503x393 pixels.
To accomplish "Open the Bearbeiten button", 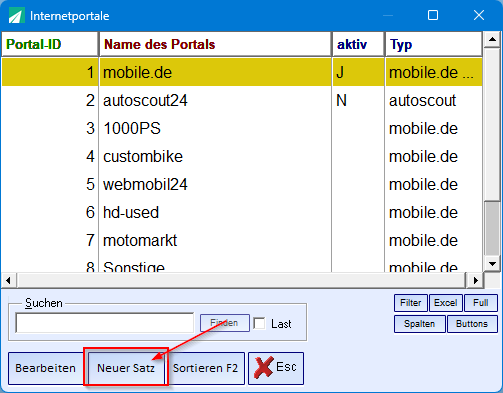I will (x=46, y=368).
